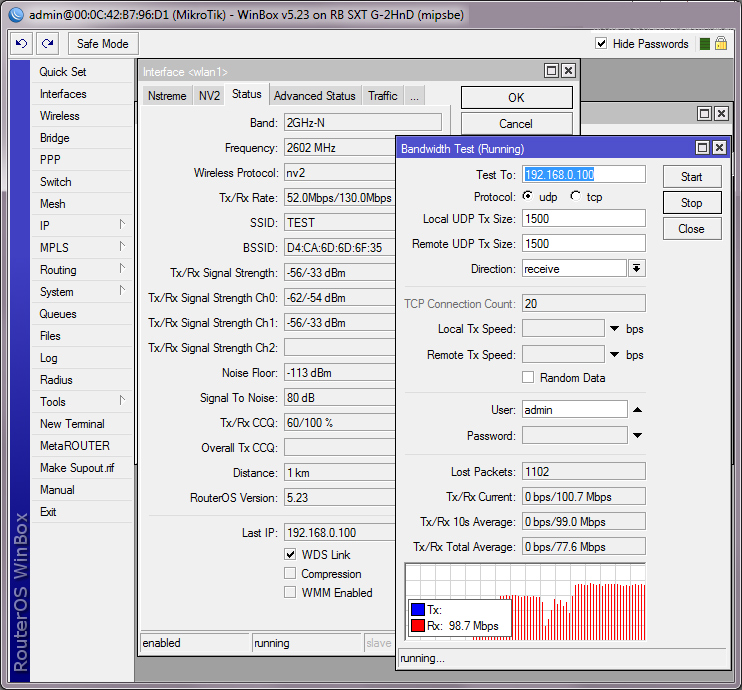Maximize the Interface wlan1 window

click(x=551, y=71)
